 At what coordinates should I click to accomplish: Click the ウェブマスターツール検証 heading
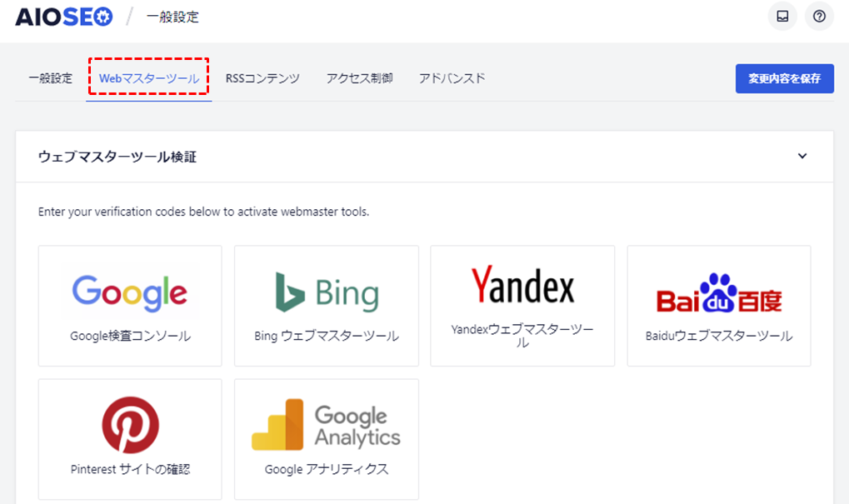[117, 157]
